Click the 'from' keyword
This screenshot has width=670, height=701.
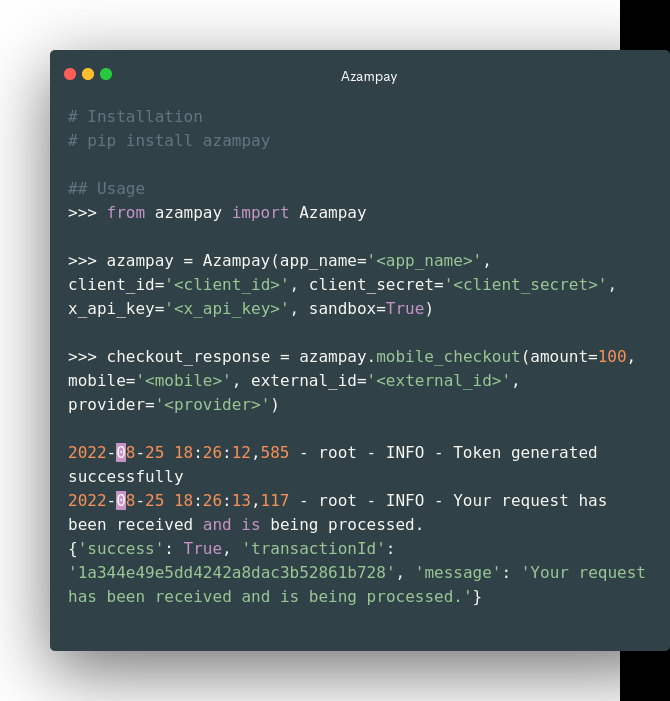(126, 213)
